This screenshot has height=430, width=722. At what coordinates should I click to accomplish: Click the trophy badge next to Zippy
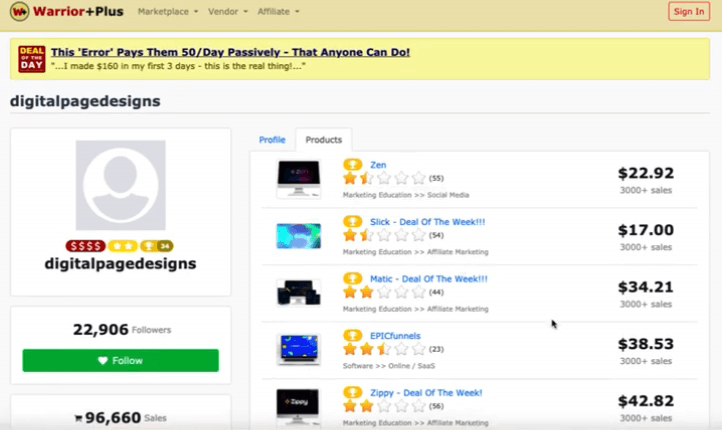point(353,393)
